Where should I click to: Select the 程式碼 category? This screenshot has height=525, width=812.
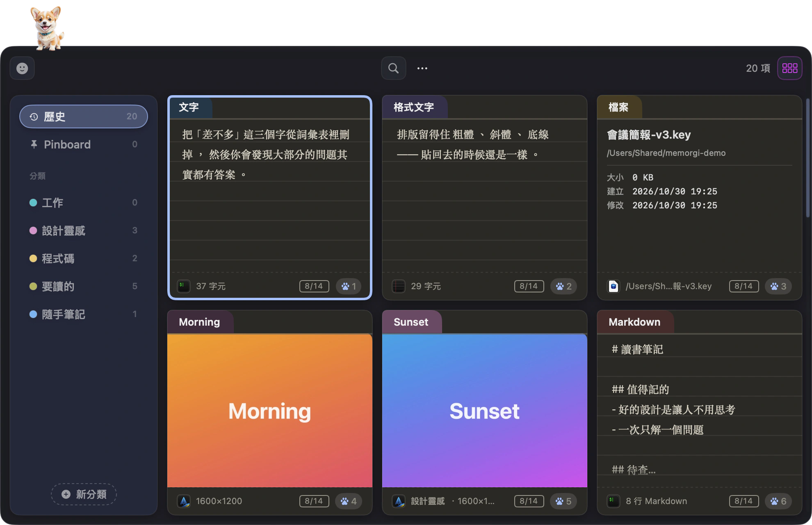(x=84, y=258)
